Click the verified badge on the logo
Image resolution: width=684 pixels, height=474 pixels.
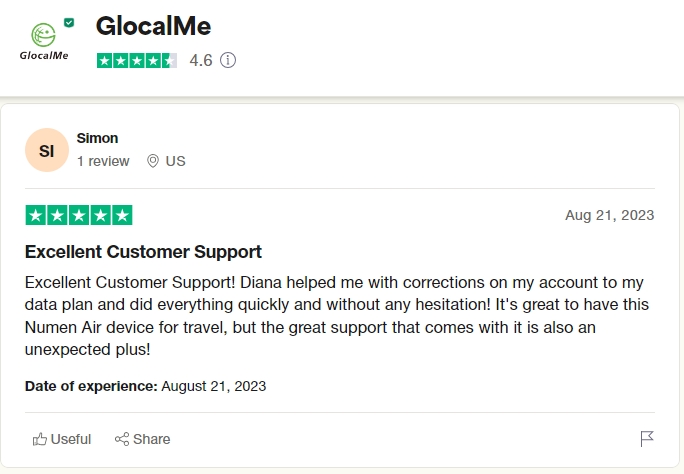click(x=68, y=22)
